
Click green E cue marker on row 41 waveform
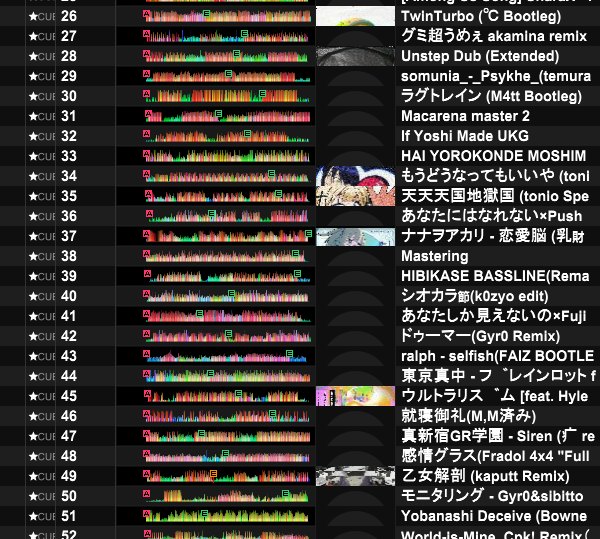coord(199,313)
